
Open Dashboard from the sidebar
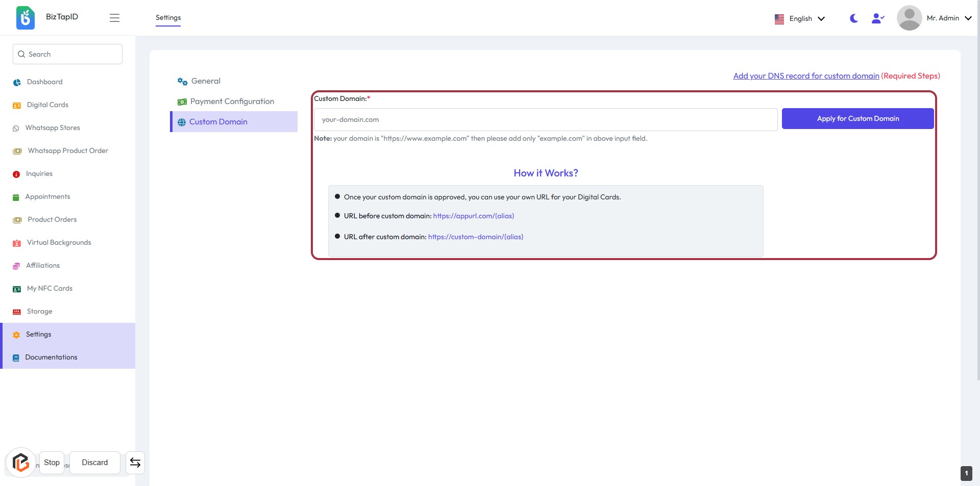click(x=44, y=82)
